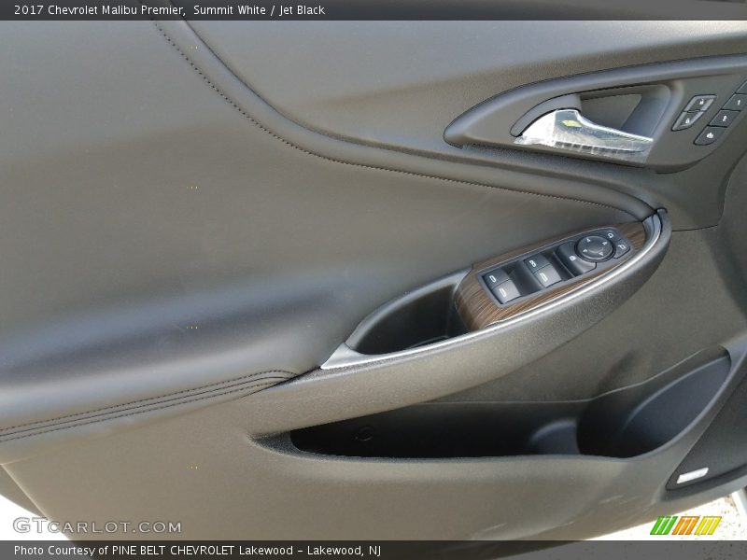Click the GTCARLOT.COM watermark logo
The height and width of the screenshot is (560, 747).
click(97, 525)
